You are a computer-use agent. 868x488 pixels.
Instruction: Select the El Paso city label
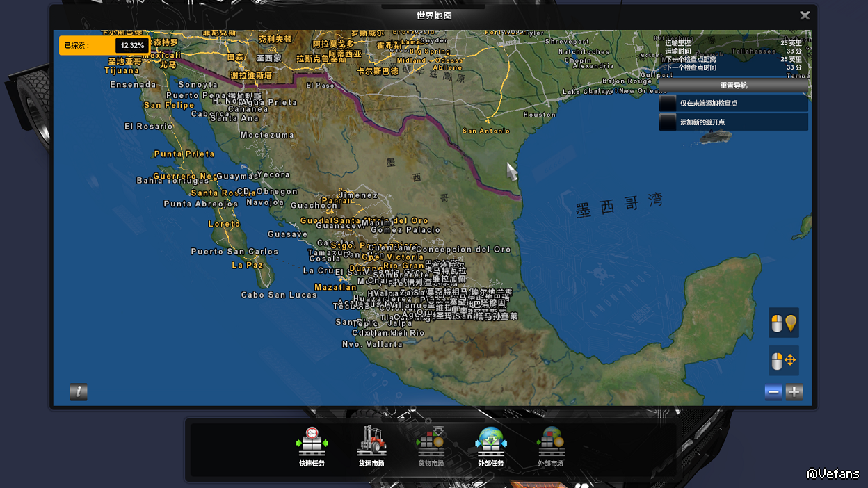(320, 86)
